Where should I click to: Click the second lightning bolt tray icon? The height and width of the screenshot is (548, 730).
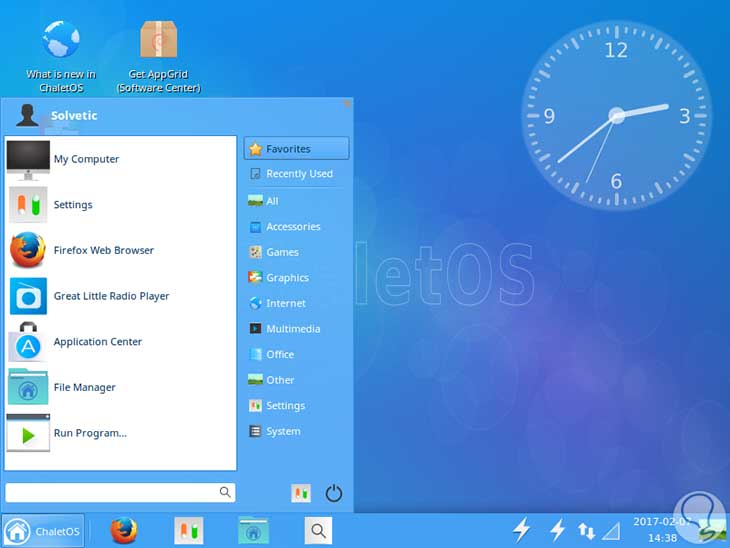click(557, 530)
